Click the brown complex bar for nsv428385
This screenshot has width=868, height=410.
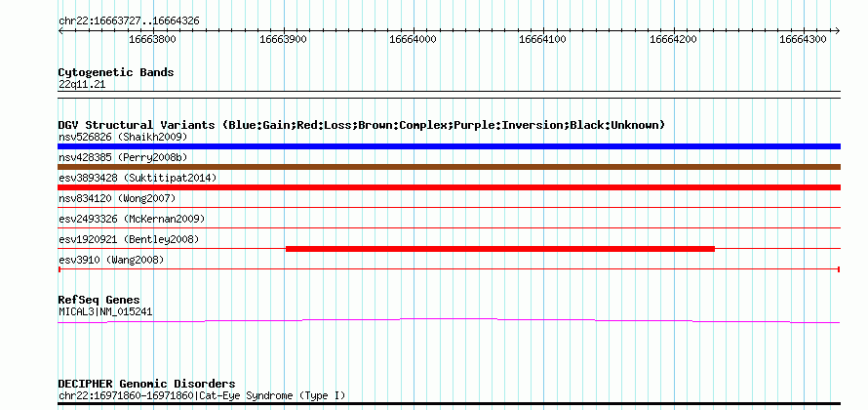[x=449, y=167]
